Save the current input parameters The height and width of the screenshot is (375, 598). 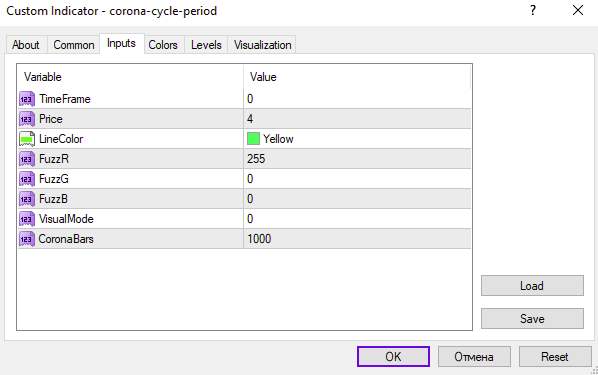532,319
